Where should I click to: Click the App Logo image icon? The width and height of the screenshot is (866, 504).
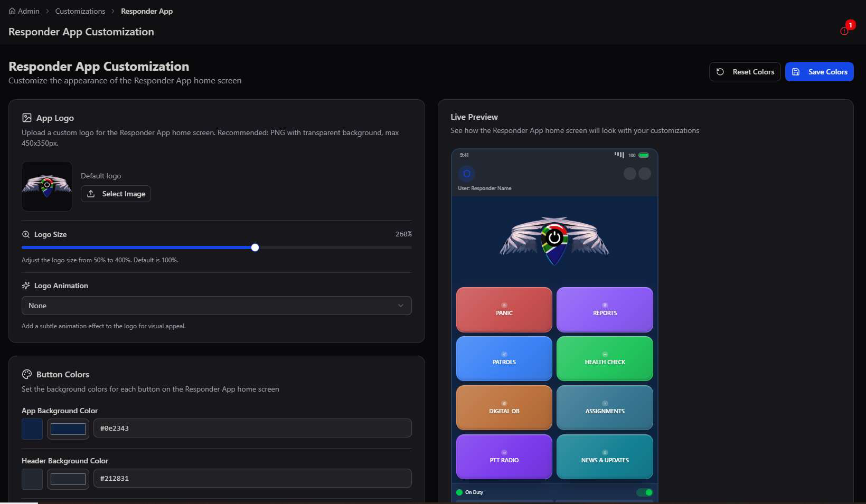point(27,118)
